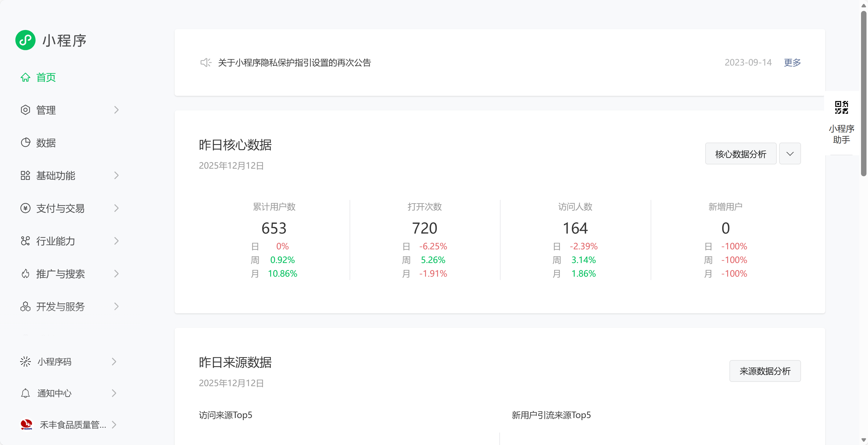The width and height of the screenshot is (868, 445).
Task: Click the QR code icon for 小程序助手
Action: [841, 108]
